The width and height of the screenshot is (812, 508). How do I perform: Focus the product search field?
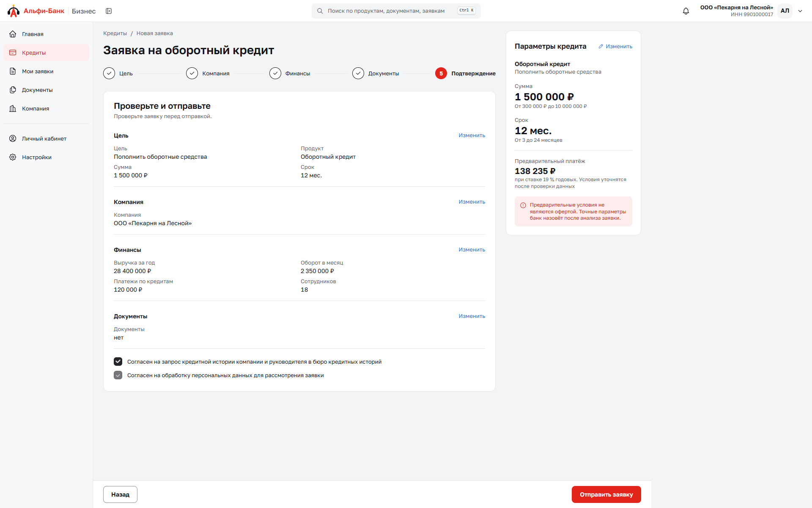tap(396, 11)
